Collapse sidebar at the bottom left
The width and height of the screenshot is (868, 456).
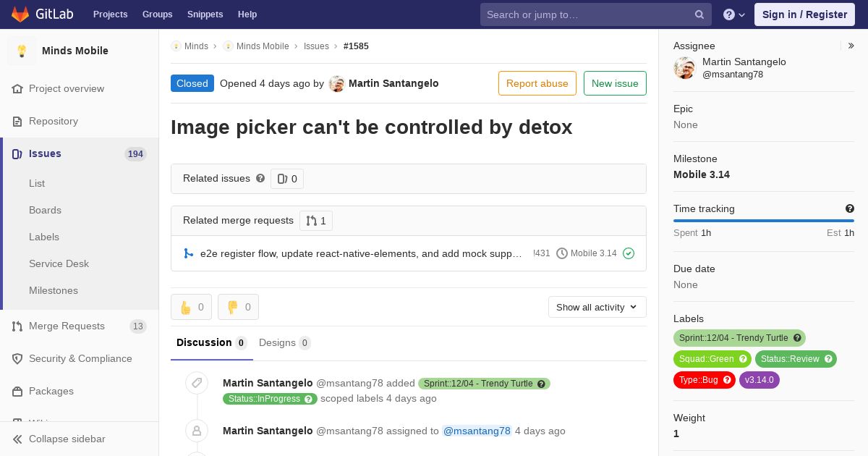(67, 439)
